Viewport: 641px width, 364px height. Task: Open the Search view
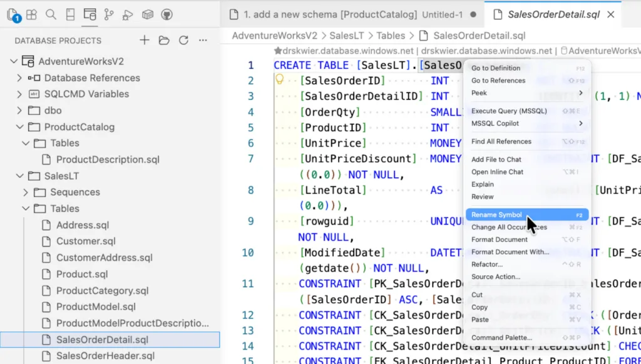(51, 15)
